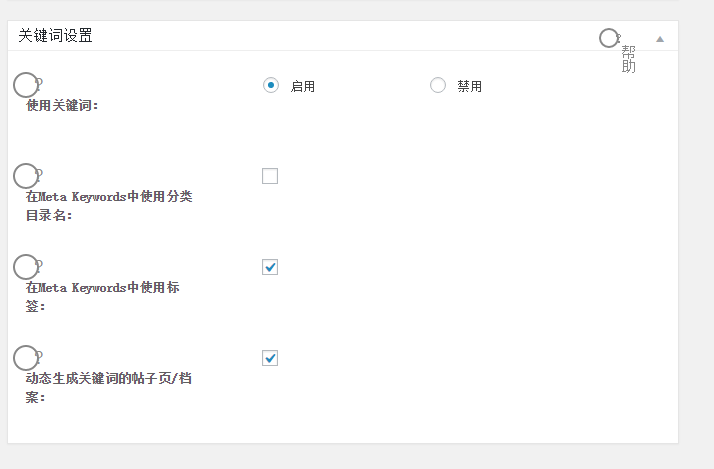
Task: Click the 动态生成关键词的帖子页/档案 label
Action: pos(108,378)
